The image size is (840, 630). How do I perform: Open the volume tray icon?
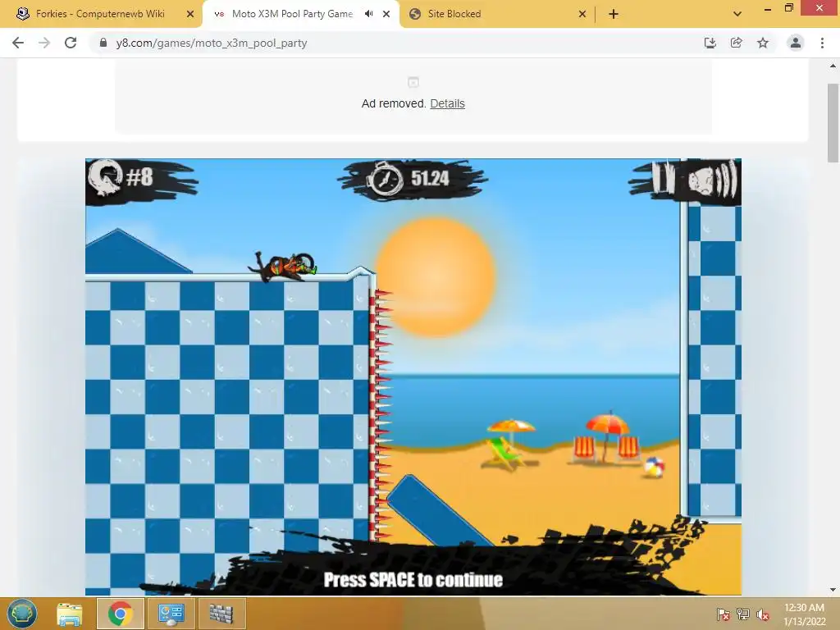pyautogui.click(x=763, y=614)
